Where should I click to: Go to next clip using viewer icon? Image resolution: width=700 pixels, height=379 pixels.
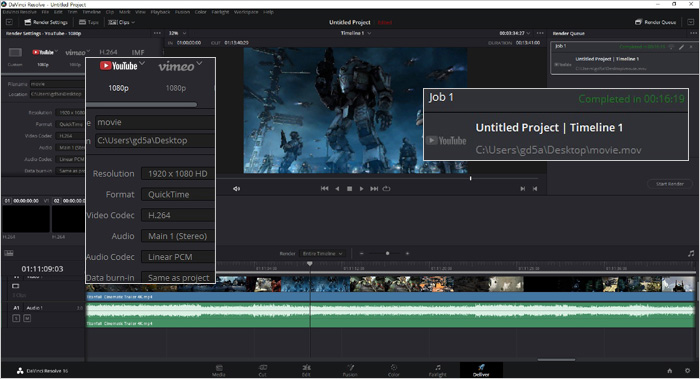point(522,189)
